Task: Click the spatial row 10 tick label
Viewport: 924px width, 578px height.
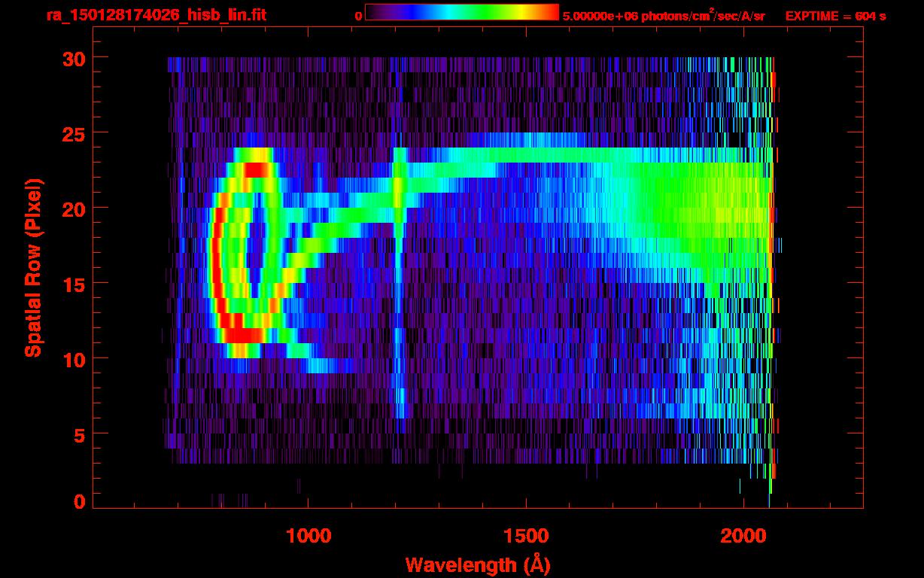Action: coord(73,359)
